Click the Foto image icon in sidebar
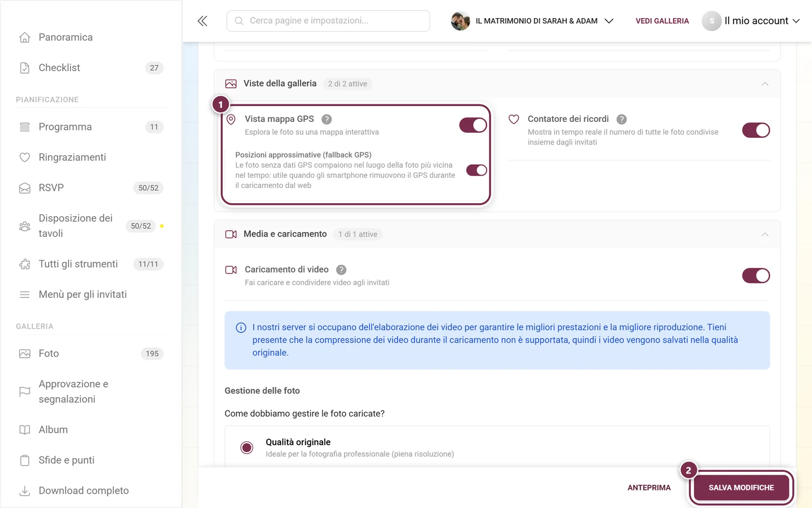This screenshot has height=508, width=812. (25, 354)
